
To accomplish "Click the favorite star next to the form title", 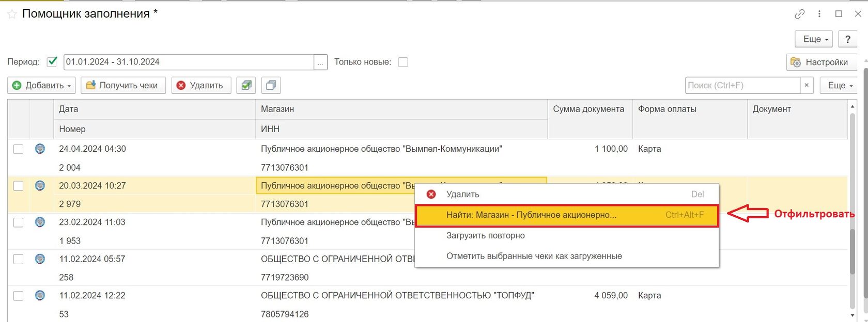I will coord(12,14).
